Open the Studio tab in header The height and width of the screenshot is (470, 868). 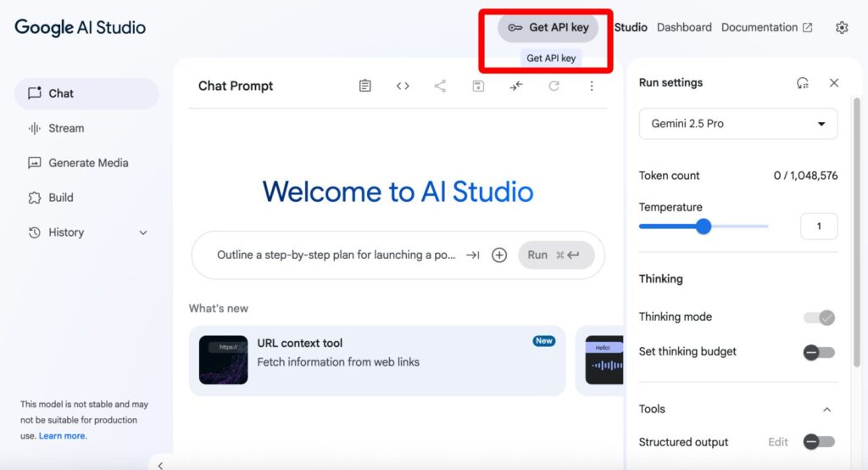[x=631, y=27]
